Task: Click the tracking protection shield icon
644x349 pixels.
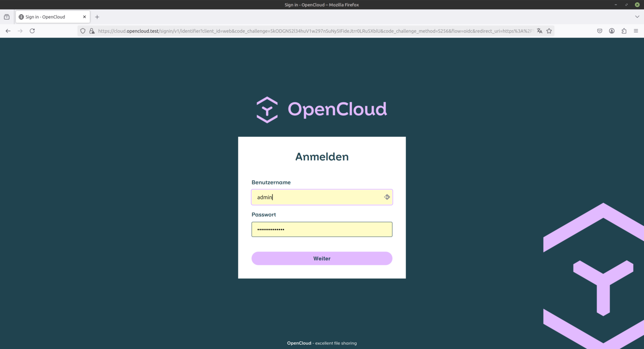Action: 83,31
